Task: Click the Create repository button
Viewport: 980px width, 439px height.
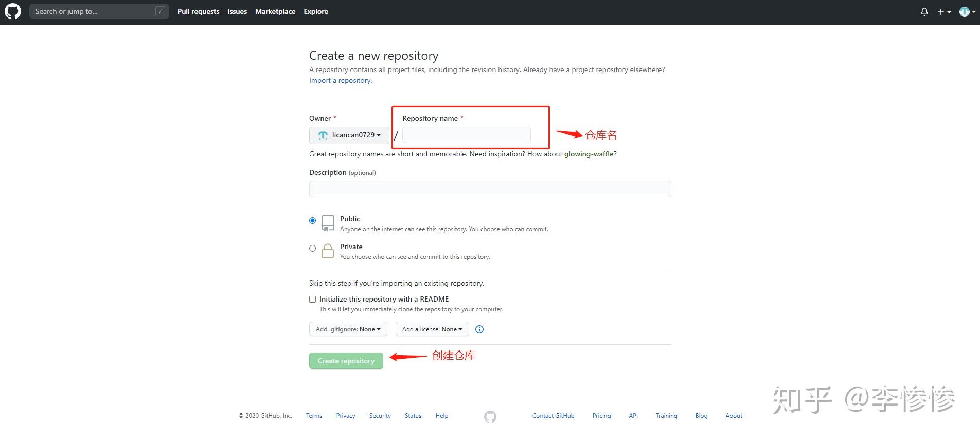Action: point(346,361)
